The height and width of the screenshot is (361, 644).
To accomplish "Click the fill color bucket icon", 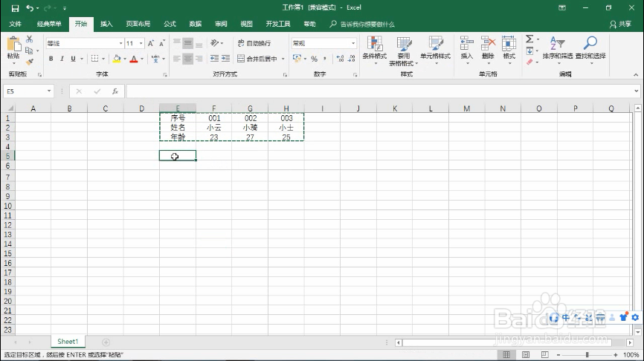I will 117,59.
